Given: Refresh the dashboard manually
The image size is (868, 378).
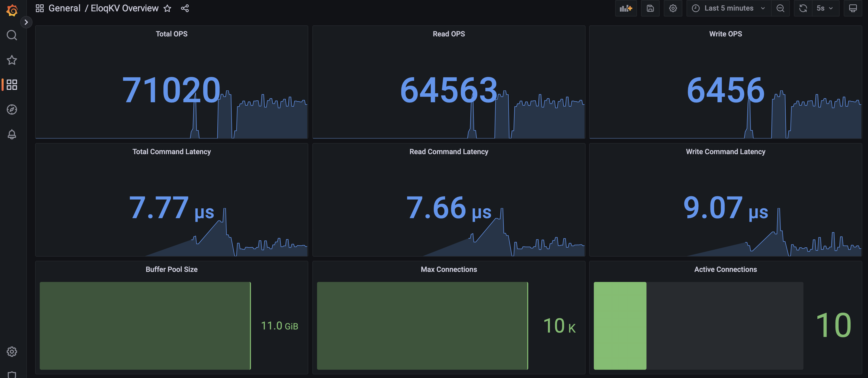Looking at the screenshot, I should [x=803, y=8].
